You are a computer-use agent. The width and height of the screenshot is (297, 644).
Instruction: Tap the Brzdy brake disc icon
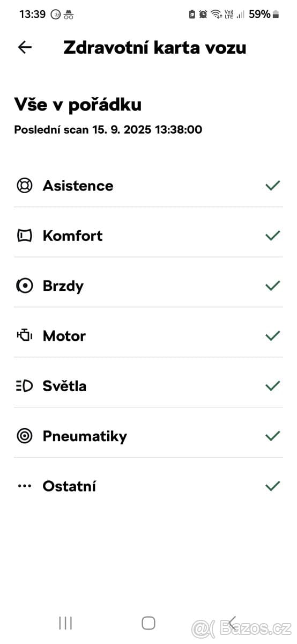click(25, 286)
